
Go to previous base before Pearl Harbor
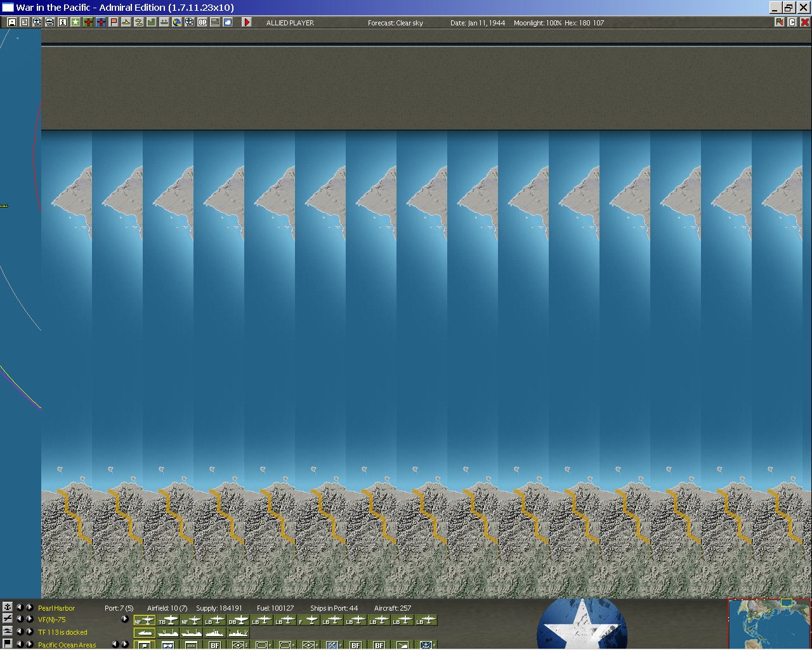point(19,607)
